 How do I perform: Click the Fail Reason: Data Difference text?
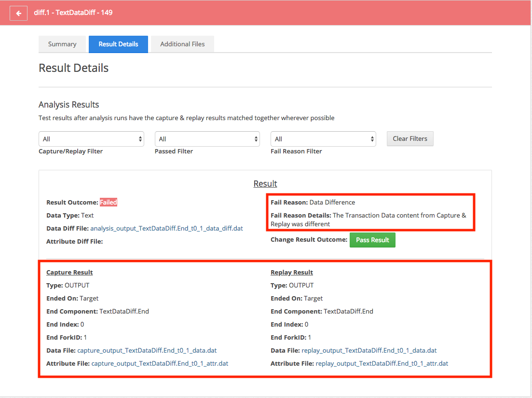pyautogui.click(x=313, y=202)
